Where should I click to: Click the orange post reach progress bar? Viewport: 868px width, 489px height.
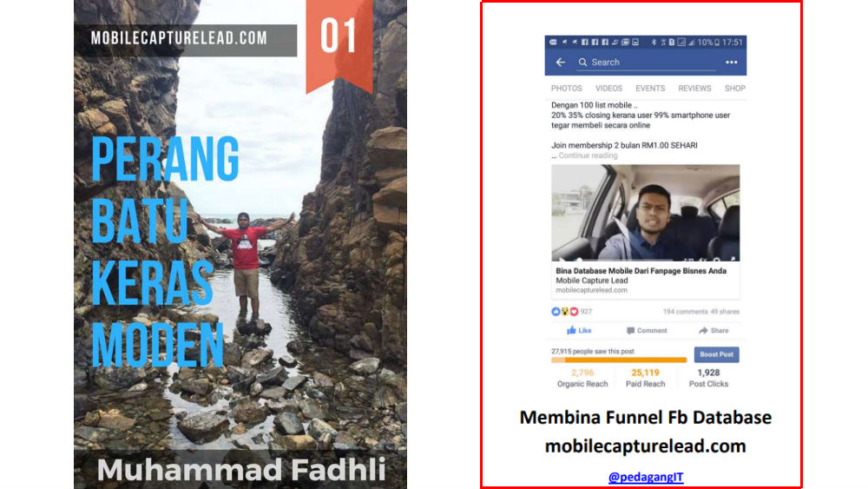(x=619, y=360)
